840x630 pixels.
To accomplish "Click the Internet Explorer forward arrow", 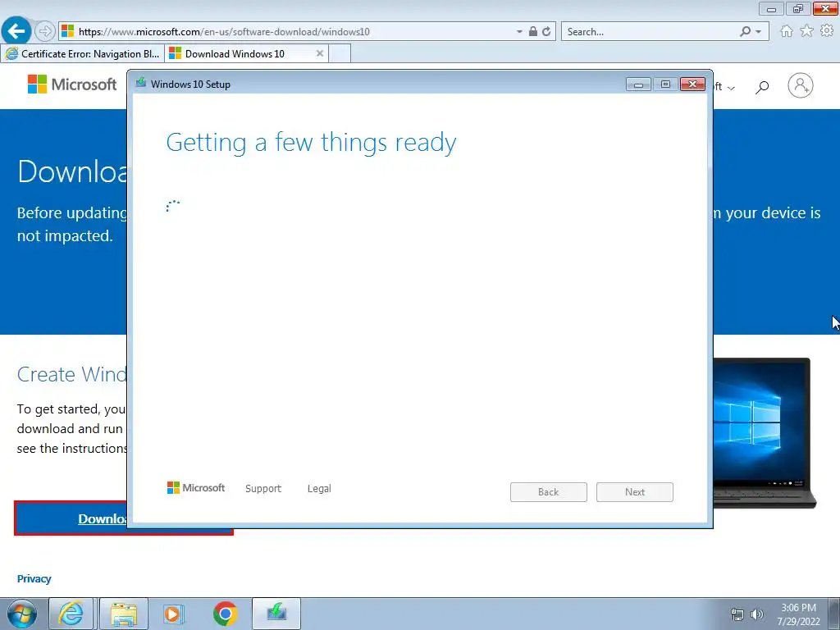I will (44, 32).
